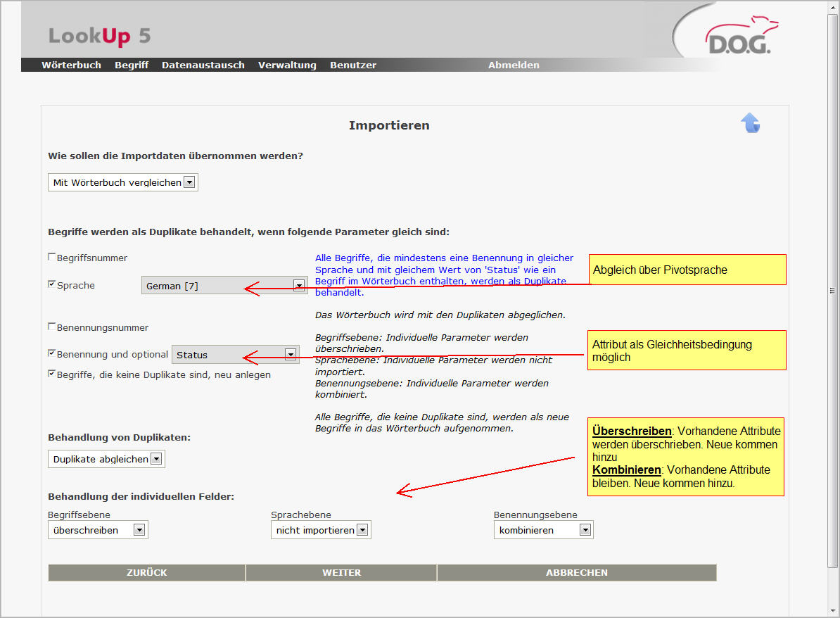Image resolution: width=840 pixels, height=618 pixels.
Task: Click 'Wie sollen die Importdaten übernommen werden?'
Action: coord(175,156)
